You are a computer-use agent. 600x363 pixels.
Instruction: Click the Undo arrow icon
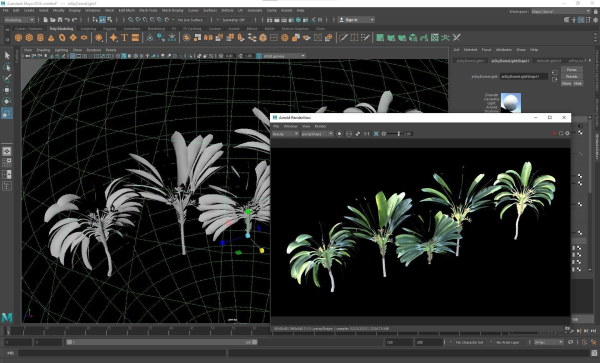67,20
